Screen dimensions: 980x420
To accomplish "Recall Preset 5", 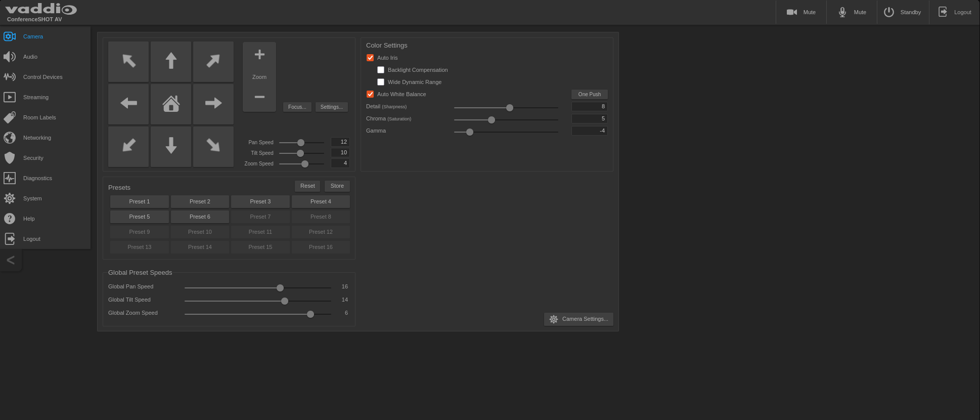I will click(140, 217).
